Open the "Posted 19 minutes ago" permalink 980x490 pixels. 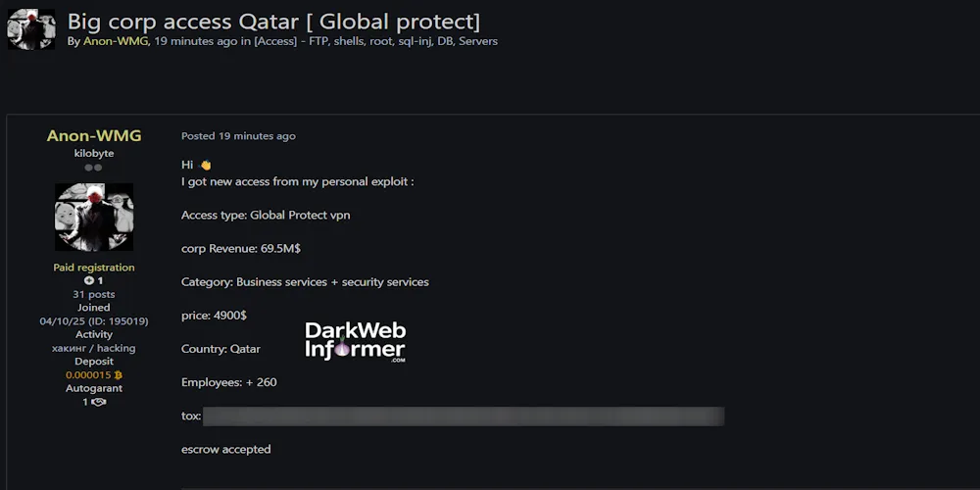coord(238,136)
